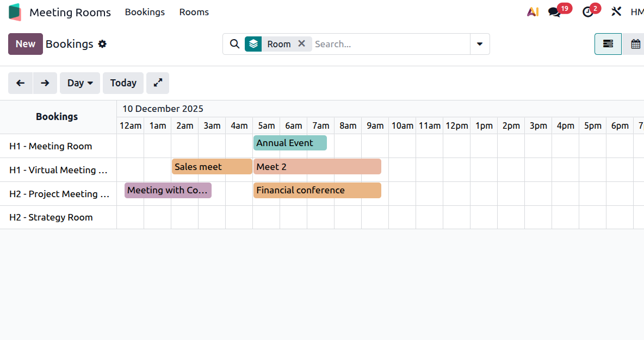
Task: Go to next day with right arrow
Action: (x=45, y=83)
